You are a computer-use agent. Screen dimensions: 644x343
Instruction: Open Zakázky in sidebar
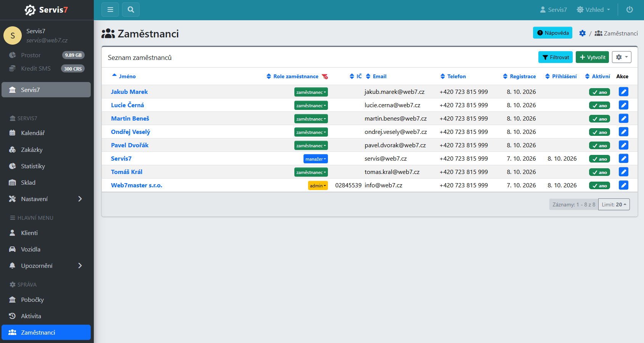tap(46, 150)
